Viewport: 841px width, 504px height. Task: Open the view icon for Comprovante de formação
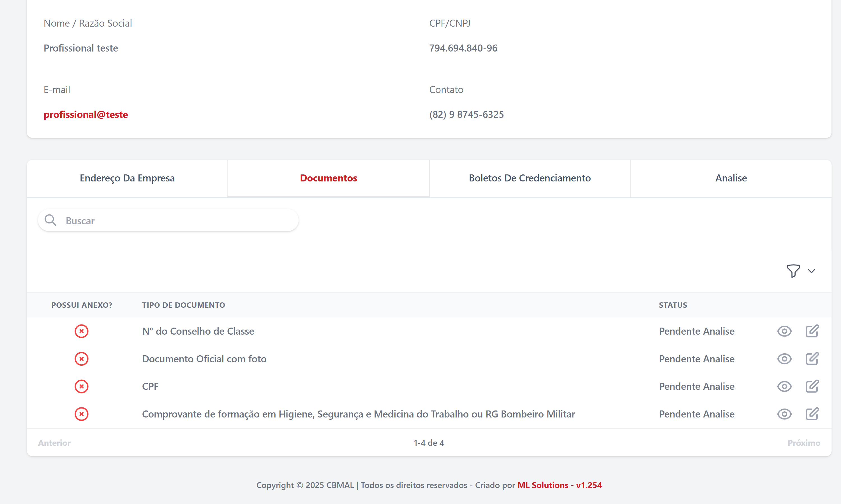[x=784, y=414]
